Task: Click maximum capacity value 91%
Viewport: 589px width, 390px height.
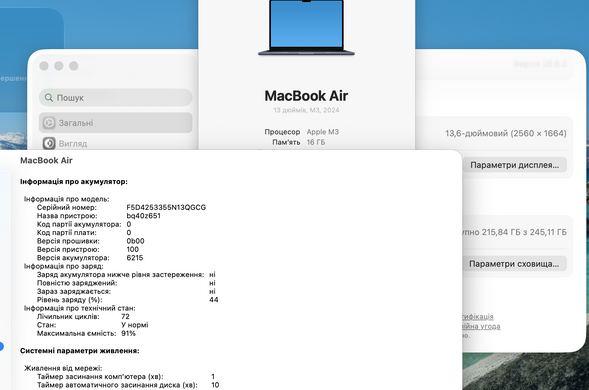Action: 128,333
